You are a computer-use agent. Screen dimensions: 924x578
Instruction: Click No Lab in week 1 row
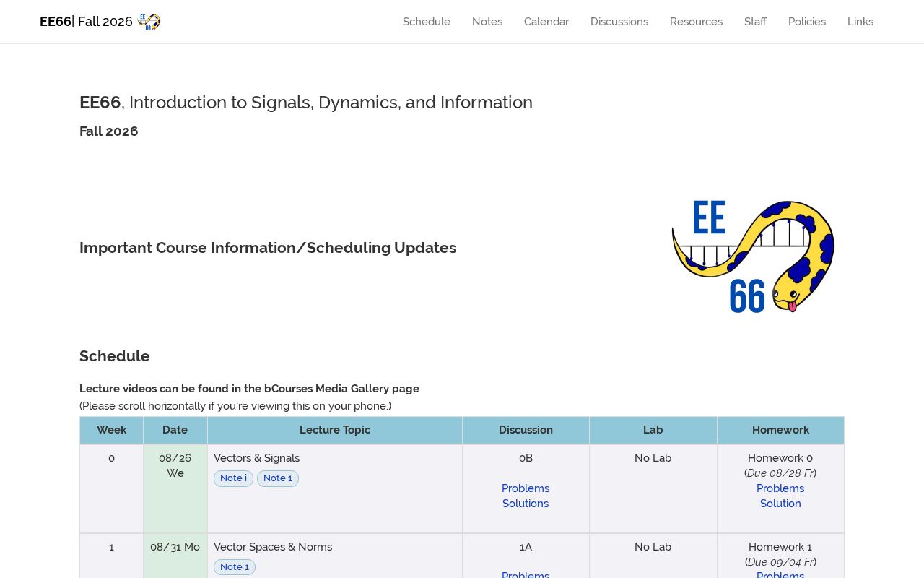pyautogui.click(x=653, y=547)
